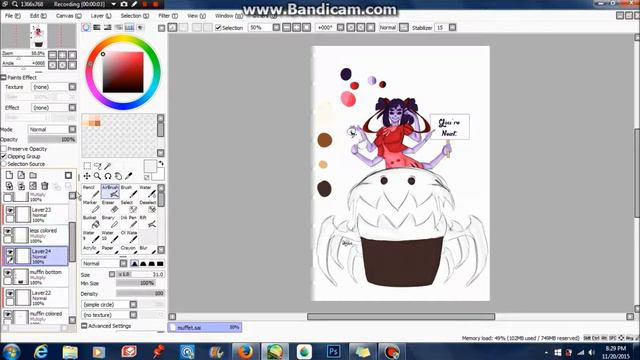
Task: Swap foreground and background colors
Action: [161, 163]
